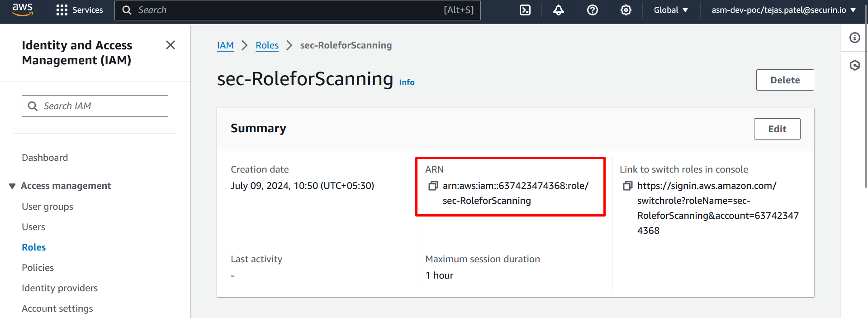Click the AWS logo home icon
868x318 pixels.
(23, 10)
